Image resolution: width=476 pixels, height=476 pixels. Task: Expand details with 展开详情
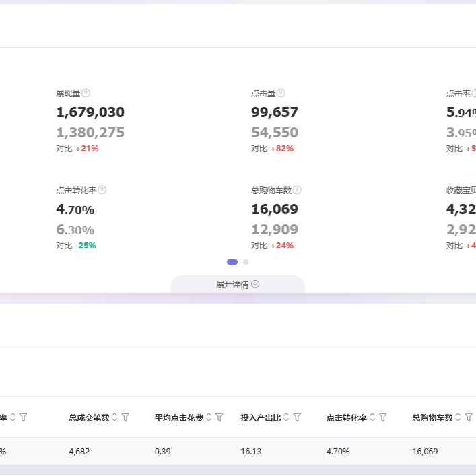pyautogui.click(x=237, y=285)
